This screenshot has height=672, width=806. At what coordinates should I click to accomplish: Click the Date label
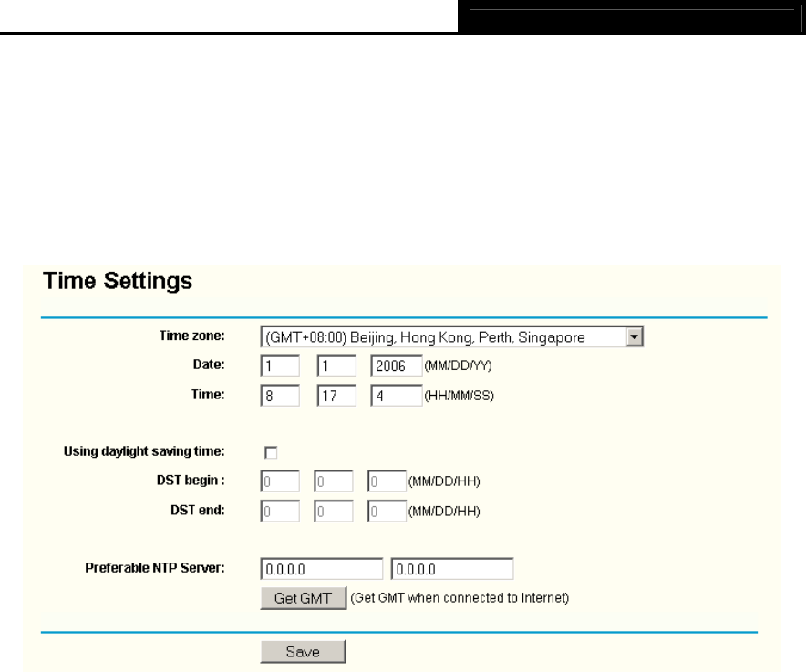[x=209, y=365]
